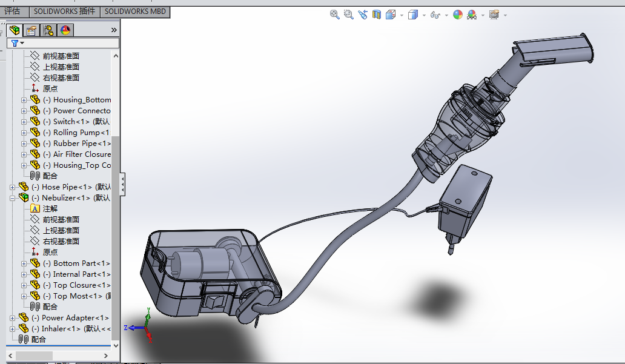Open the ConfigurationManager tab
This screenshot has height=364, width=625.
[48, 30]
